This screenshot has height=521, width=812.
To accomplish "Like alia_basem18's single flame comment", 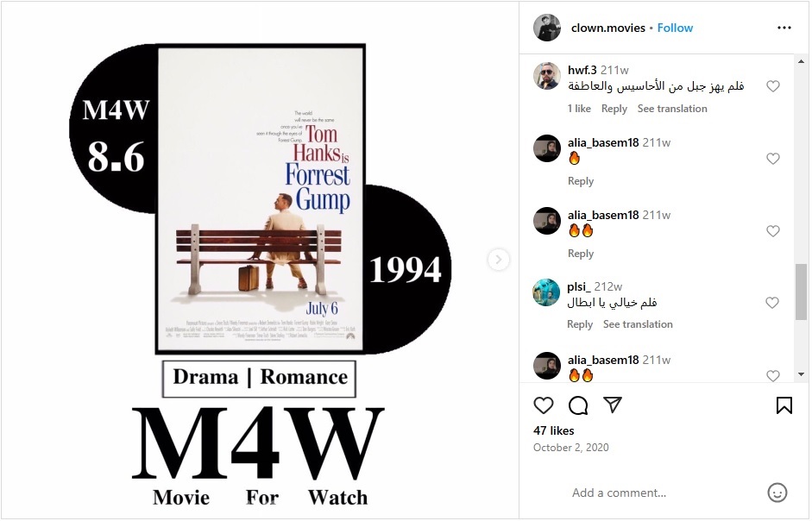I will [x=772, y=159].
